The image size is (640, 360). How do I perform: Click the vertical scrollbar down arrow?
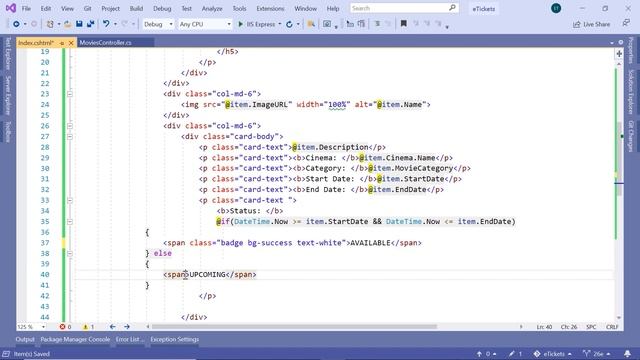tap(619, 318)
